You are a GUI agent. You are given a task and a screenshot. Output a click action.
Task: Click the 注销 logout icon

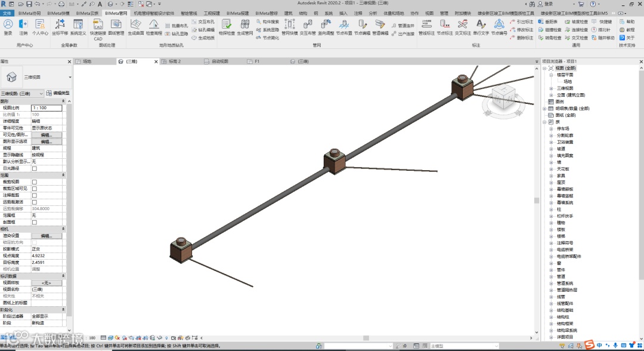coord(23,27)
